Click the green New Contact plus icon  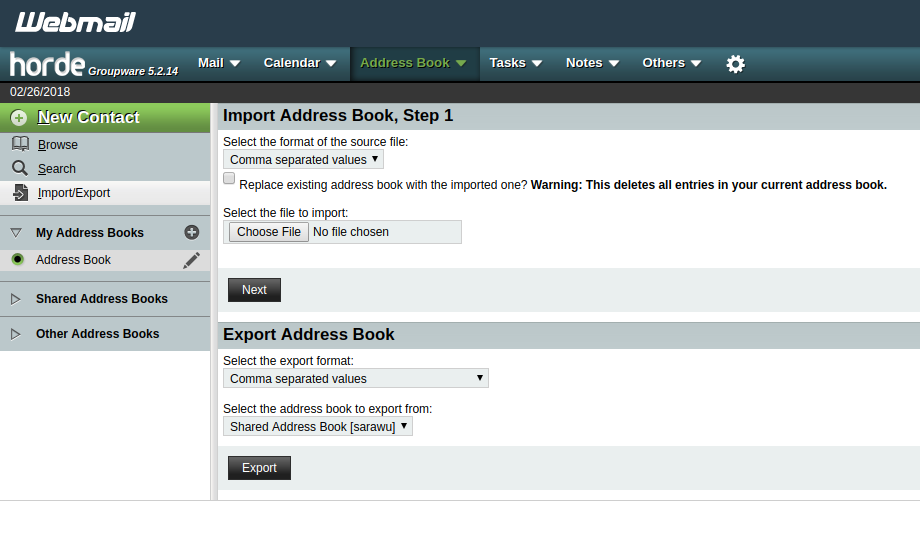(x=19, y=117)
